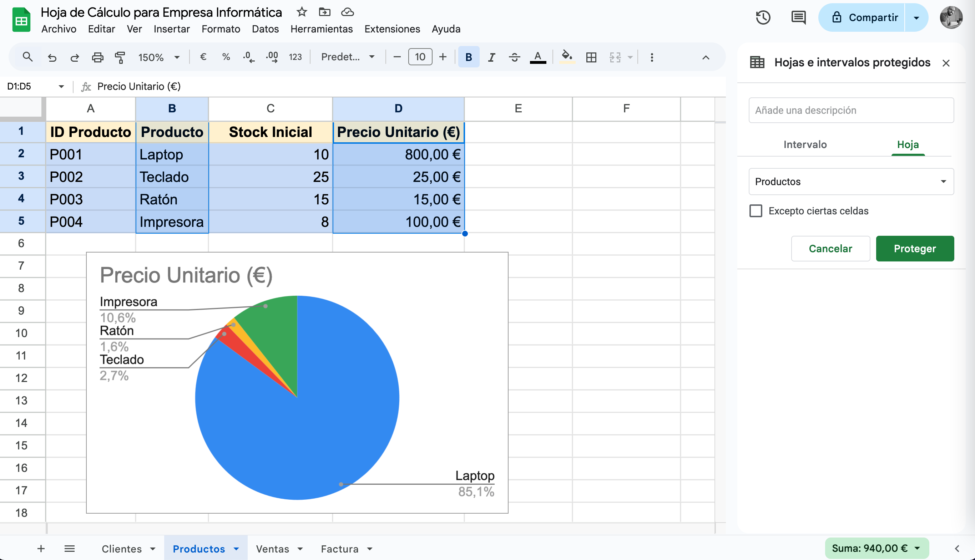
Task: Open the comments icon
Action: pos(798,18)
